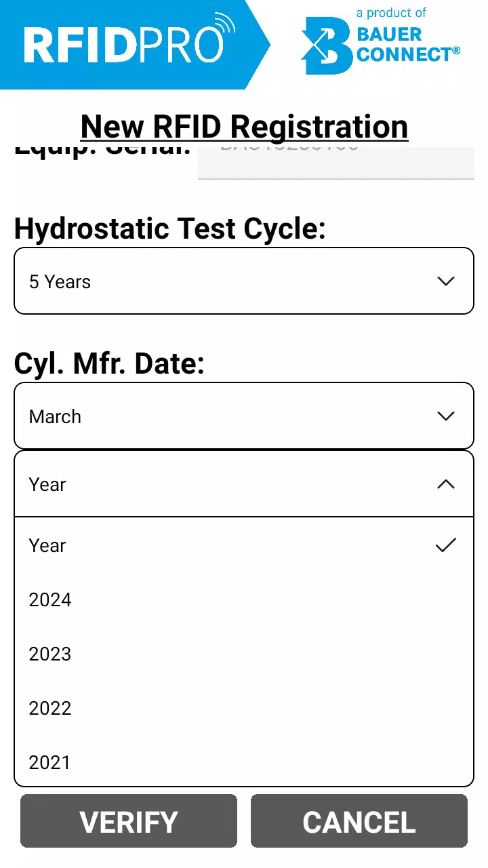Viewport: 488px width, 868px height.
Task: Click the Bauer Connect brand text
Action: pos(408,43)
